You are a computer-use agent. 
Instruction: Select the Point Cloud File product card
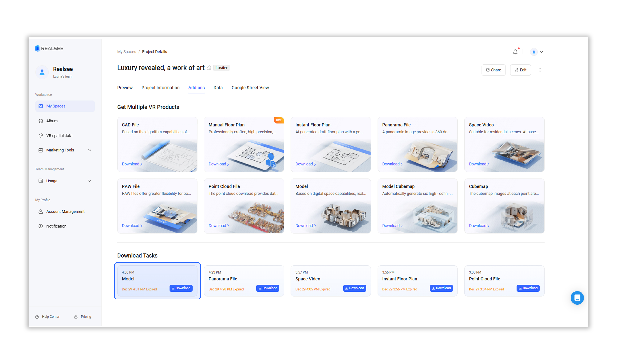pos(244,206)
